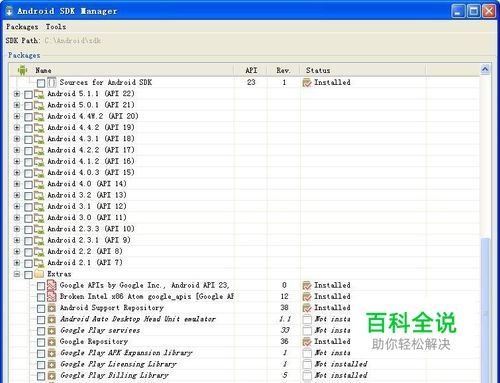Click the SDK Path field value
The height and width of the screenshot is (383, 500).
click(73, 41)
